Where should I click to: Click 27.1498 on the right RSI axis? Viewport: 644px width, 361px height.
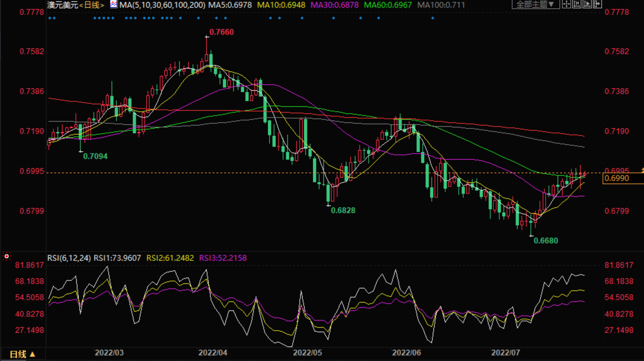619,331
